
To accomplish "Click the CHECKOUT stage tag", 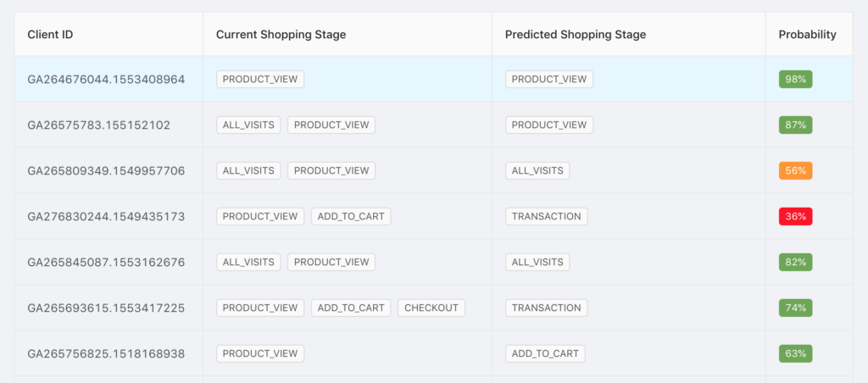I will click(431, 308).
